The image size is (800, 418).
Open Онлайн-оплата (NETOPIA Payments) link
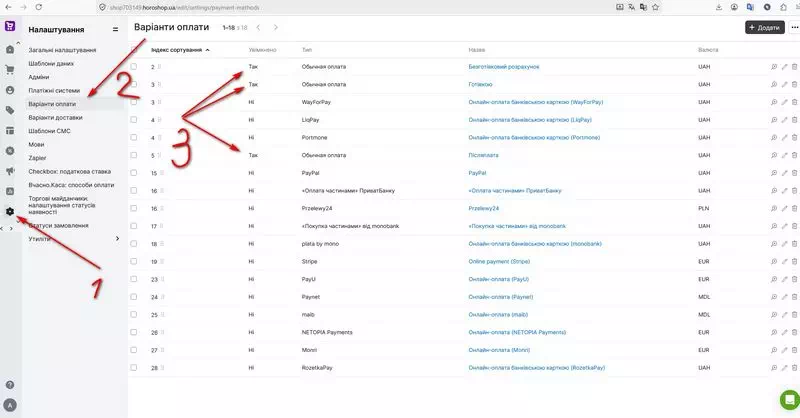pyautogui.click(x=517, y=332)
